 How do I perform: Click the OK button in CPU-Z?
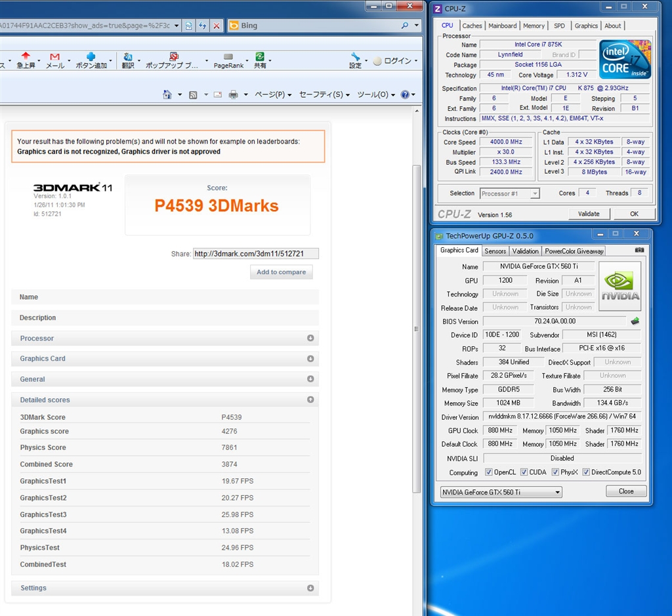(x=634, y=214)
